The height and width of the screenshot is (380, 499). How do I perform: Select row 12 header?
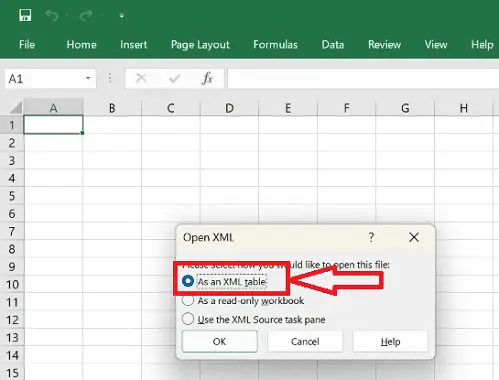pyautogui.click(x=12, y=320)
